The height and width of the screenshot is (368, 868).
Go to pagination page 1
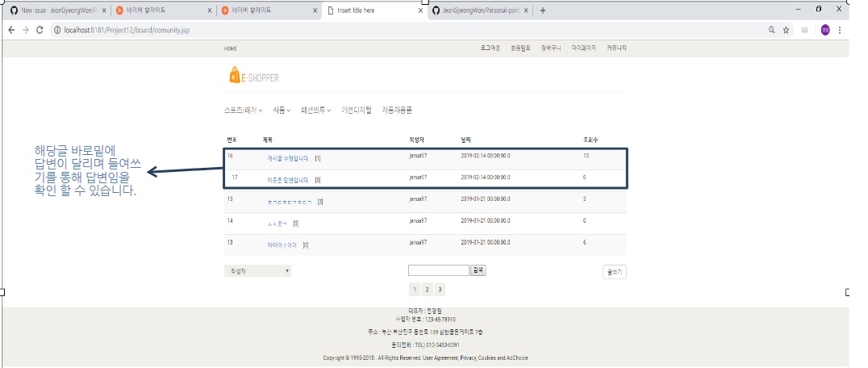point(415,290)
